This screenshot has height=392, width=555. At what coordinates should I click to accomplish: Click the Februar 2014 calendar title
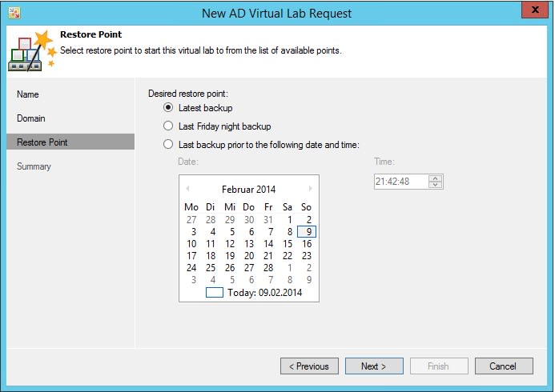tap(248, 189)
